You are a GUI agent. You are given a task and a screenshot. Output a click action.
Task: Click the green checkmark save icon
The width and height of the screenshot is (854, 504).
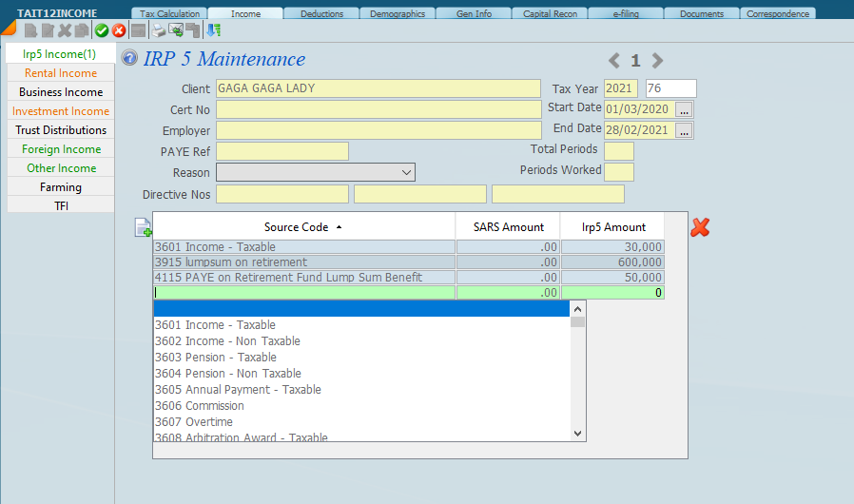coord(102,30)
